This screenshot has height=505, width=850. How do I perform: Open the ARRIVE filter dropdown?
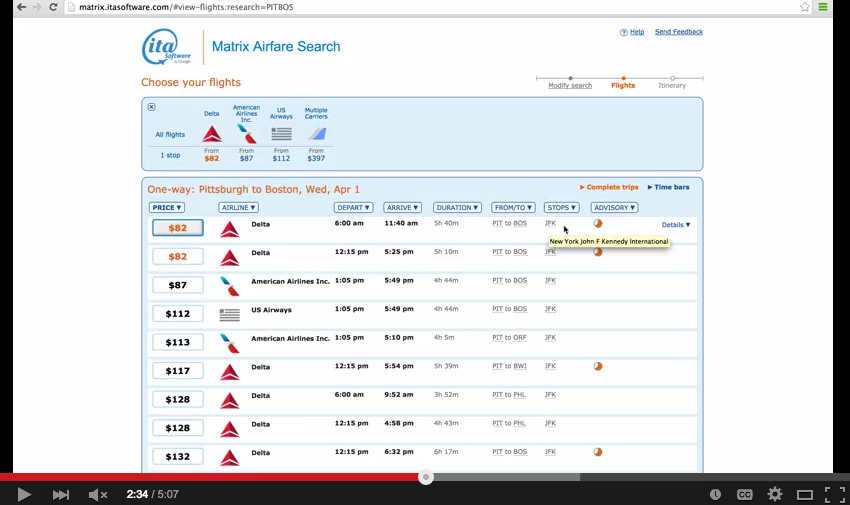click(x=402, y=208)
